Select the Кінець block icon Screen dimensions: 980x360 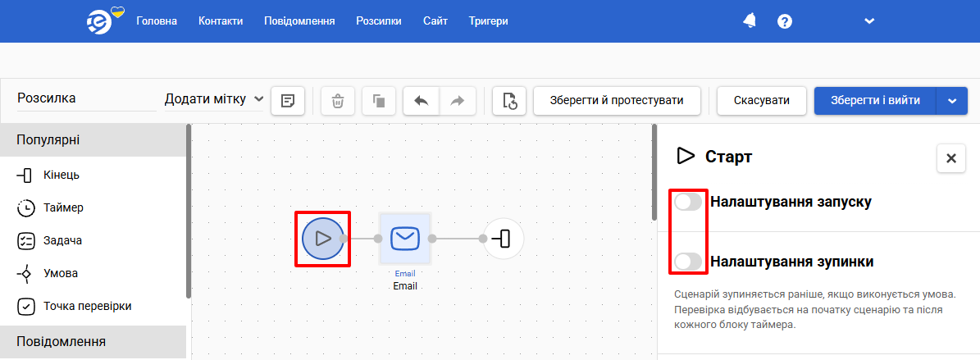(x=25, y=175)
